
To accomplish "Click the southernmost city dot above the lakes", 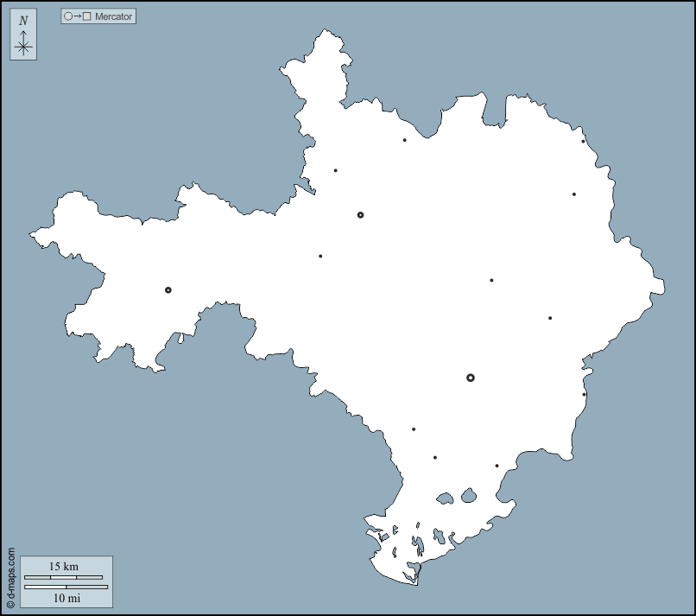I will [497, 466].
